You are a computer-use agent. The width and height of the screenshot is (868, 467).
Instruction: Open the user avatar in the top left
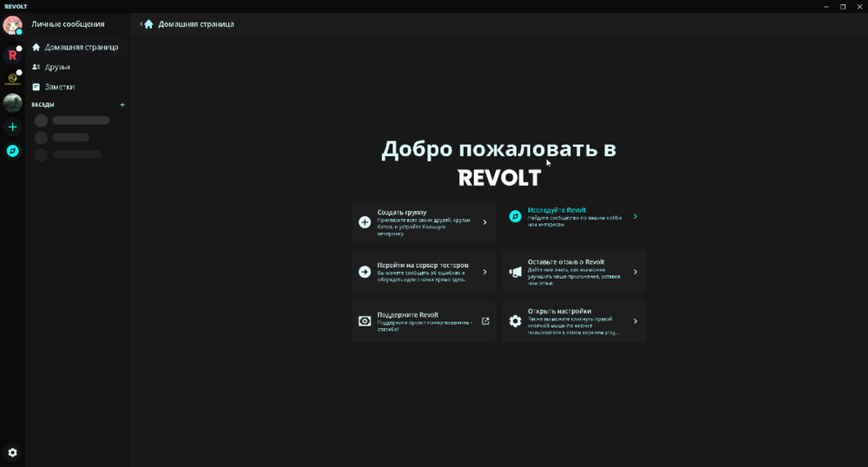[x=12, y=25]
